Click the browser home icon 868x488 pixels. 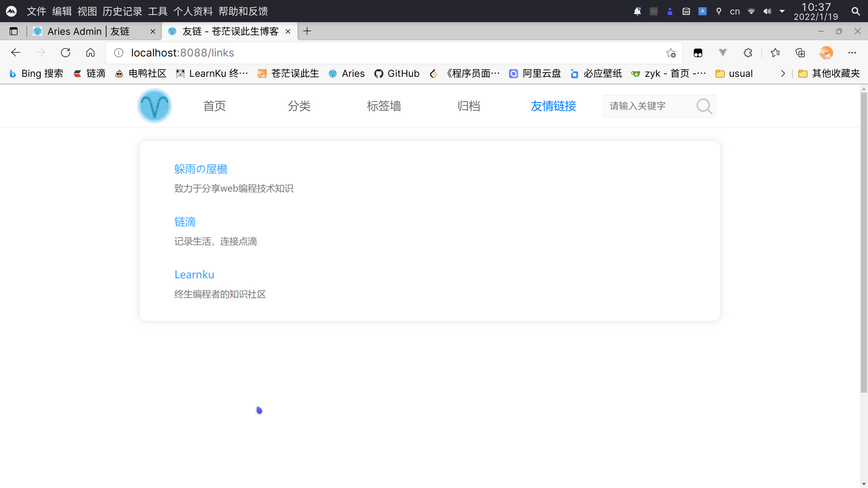pos(90,53)
